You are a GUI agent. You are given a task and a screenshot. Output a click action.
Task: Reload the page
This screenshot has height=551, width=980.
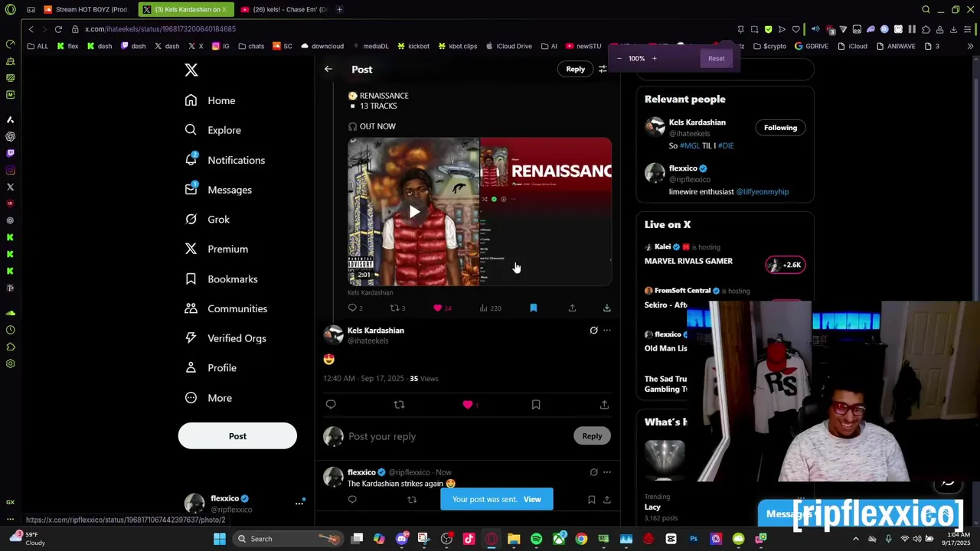(x=58, y=29)
